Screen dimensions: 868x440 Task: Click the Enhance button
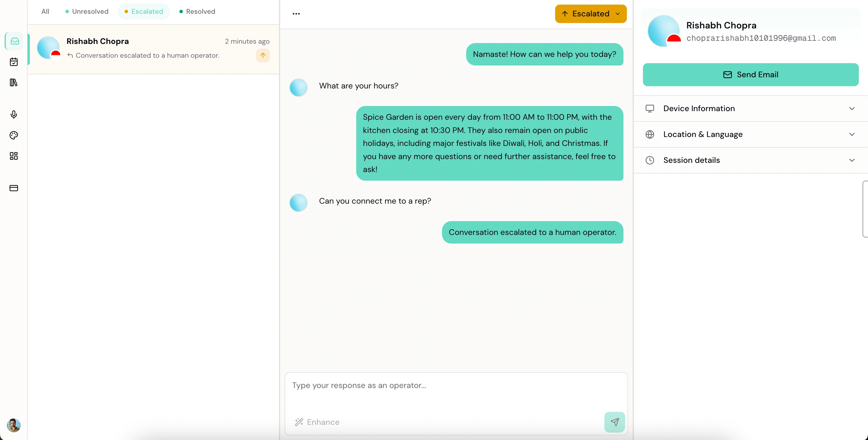pyautogui.click(x=317, y=422)
